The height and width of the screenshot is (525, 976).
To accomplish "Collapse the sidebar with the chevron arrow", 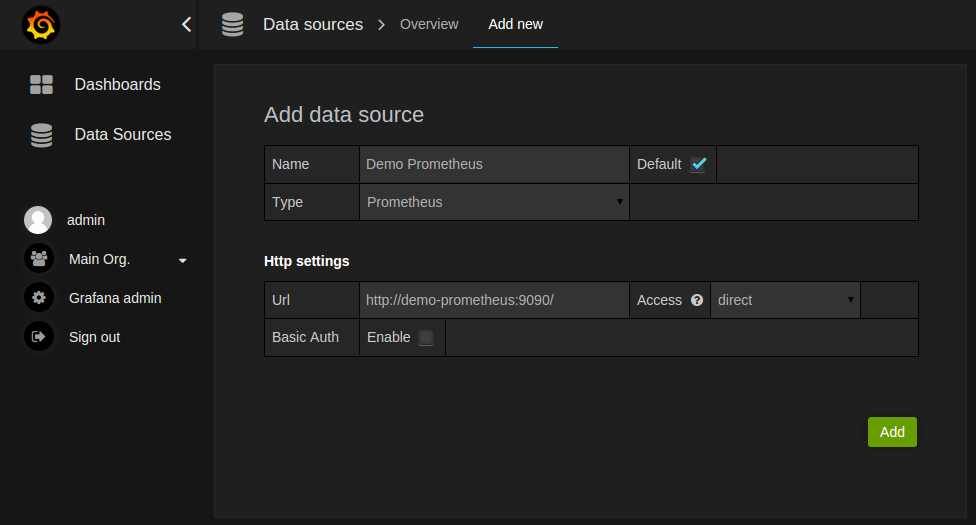I will 186,25.
